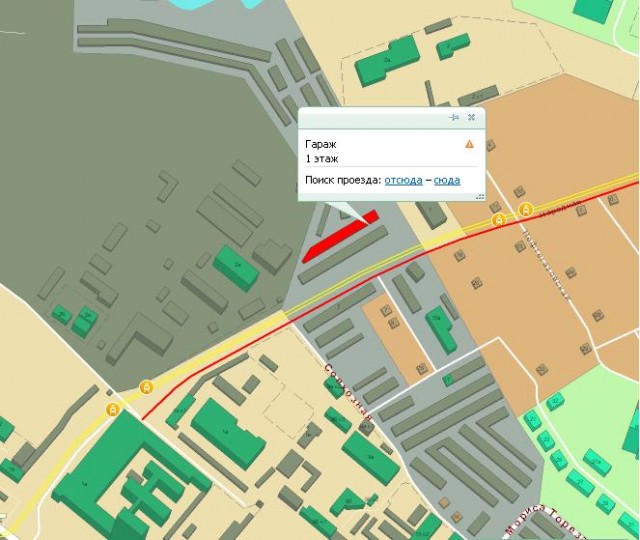Select the right bus stop on Народная
The image size is (640, 540).
[526, 210]
